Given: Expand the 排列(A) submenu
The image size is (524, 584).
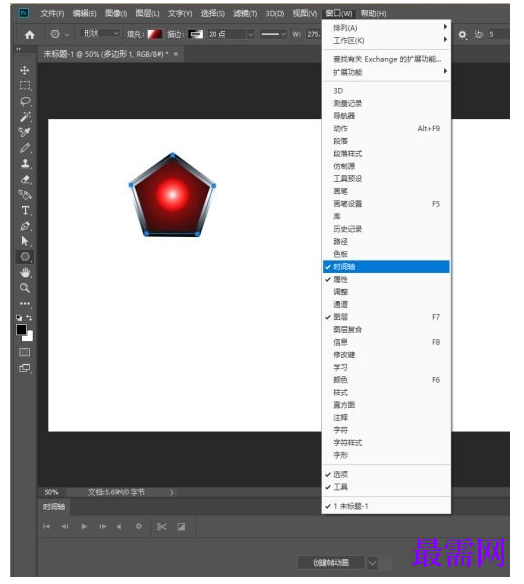Looking at the screenshot, I should click(x=386, y=28).
